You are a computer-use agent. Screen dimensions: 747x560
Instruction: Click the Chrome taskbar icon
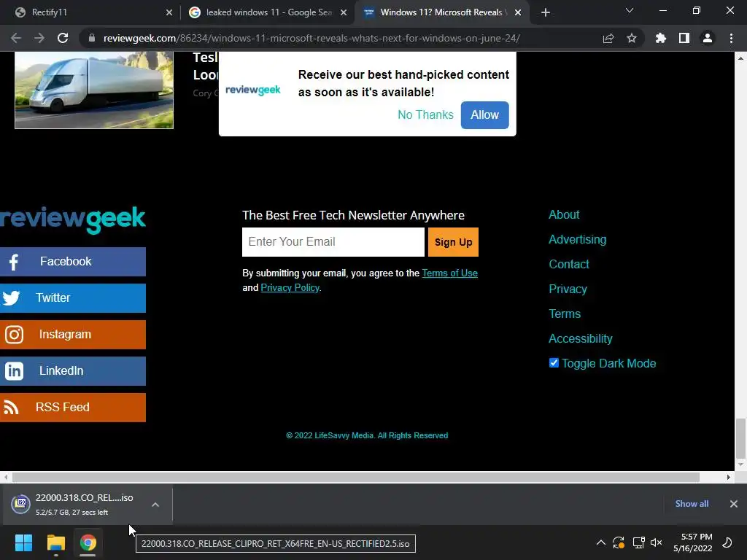coord(88,542)
